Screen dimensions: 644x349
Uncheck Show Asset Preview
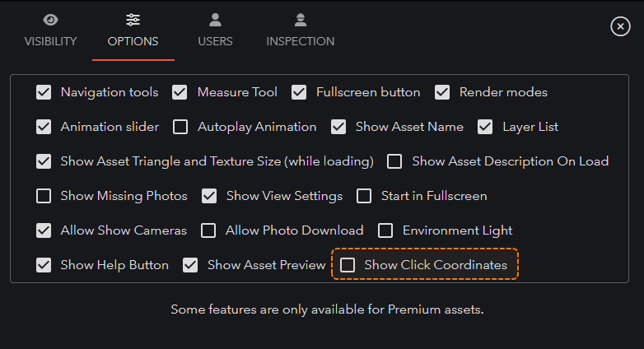(x=190, y=265)
